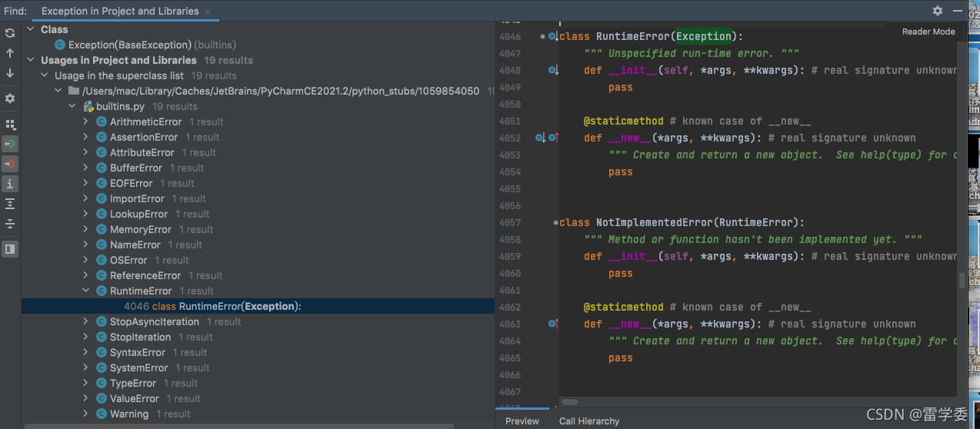980x429 pixels.
Task: Go to previous occurrence with up arrow
Action: point(10,53)
